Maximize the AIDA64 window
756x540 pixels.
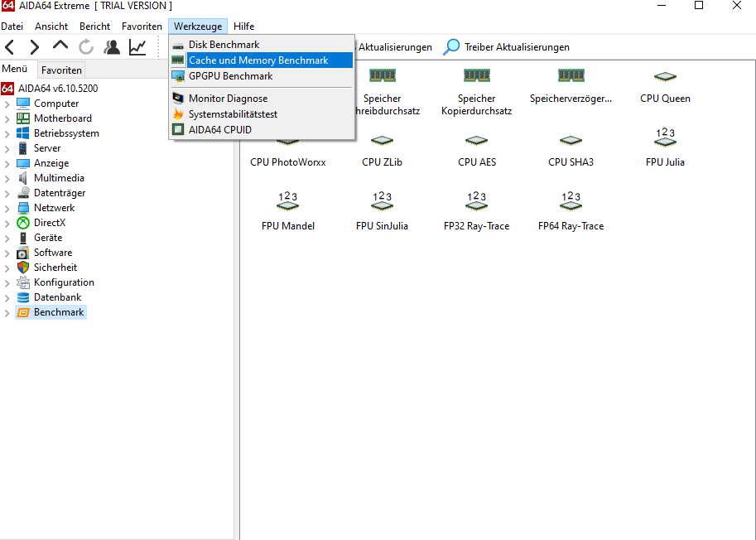tap(699, 5)
